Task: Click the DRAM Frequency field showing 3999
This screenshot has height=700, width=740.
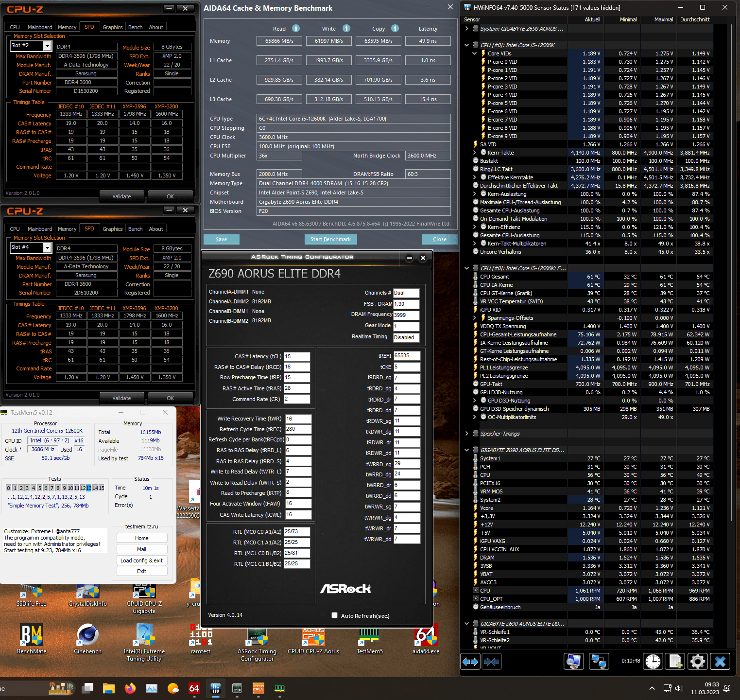Action: click(x=406, y=315)
